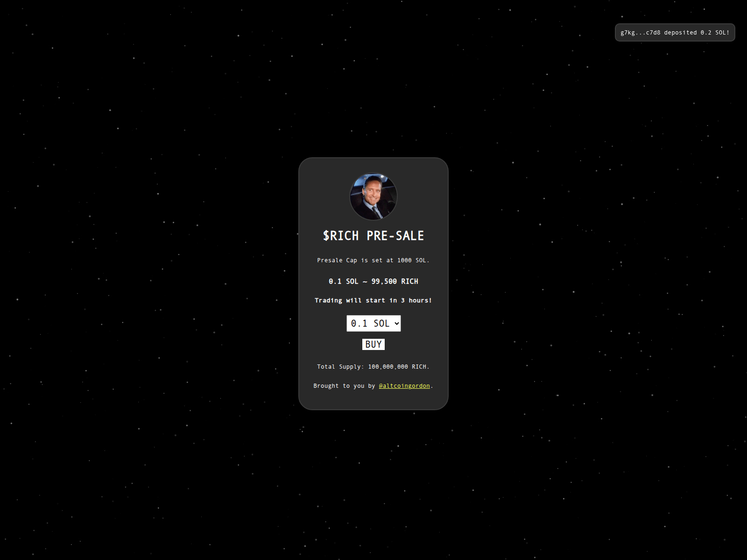747x560 pixels.
Task: Confirm purchase amount via BUY control
Action: 373,344
